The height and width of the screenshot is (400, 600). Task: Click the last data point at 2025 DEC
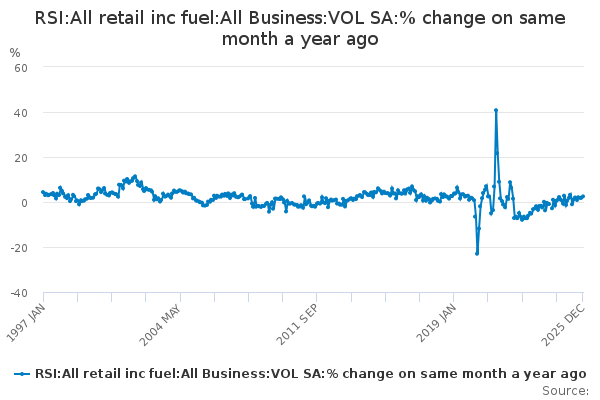click(x=583, y=196)
